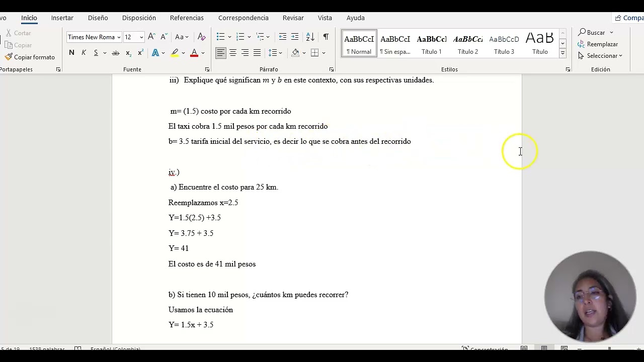Open the Párrafo dialog launcher
The image size is (644, 362).
click(332, 69)
